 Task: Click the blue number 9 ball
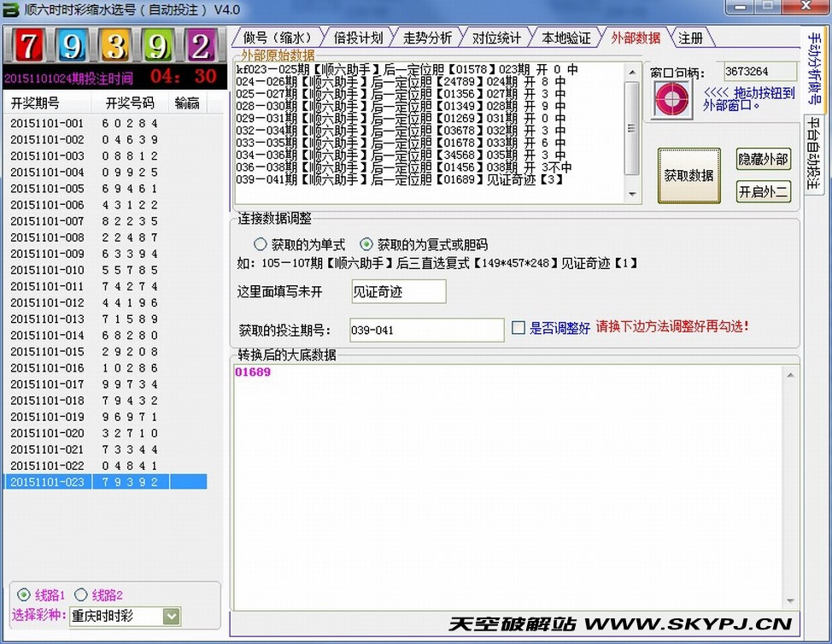pos(71,45)
